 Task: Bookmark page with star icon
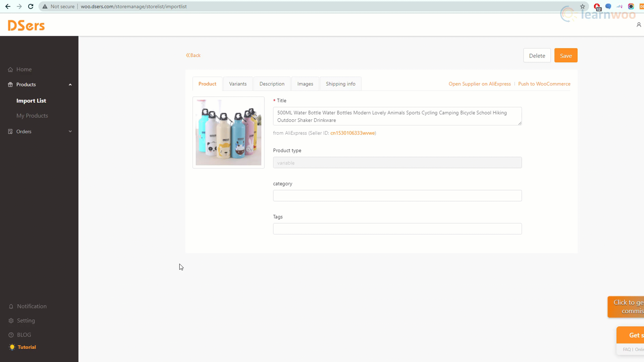tap(583, 6)
